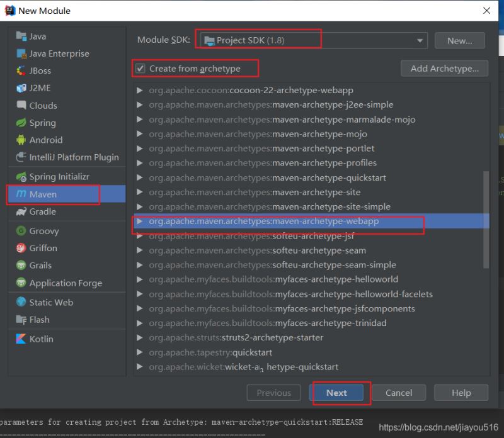The width and height of the screenshot is (504, 438).
Task: Click the Add Archetype... button
Action: click(x=445, y=69)
